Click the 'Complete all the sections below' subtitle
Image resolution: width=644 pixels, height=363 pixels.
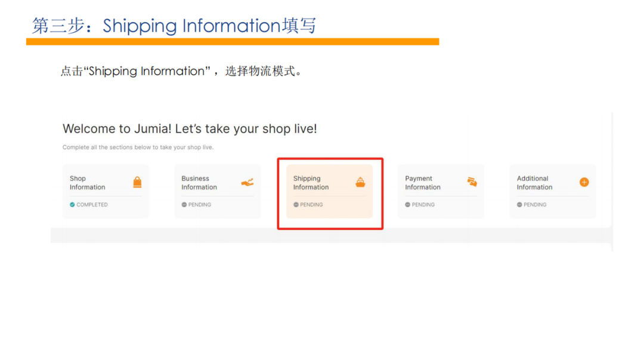point(138,147)
